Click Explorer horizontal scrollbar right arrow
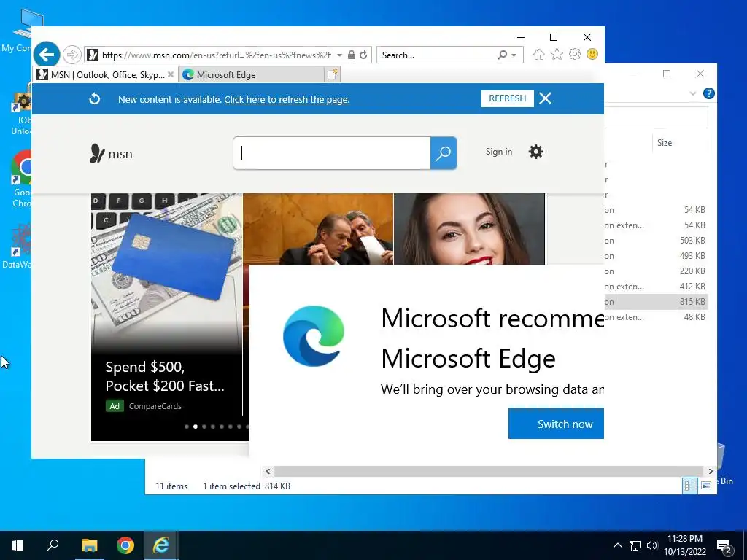 click(711, 471)
